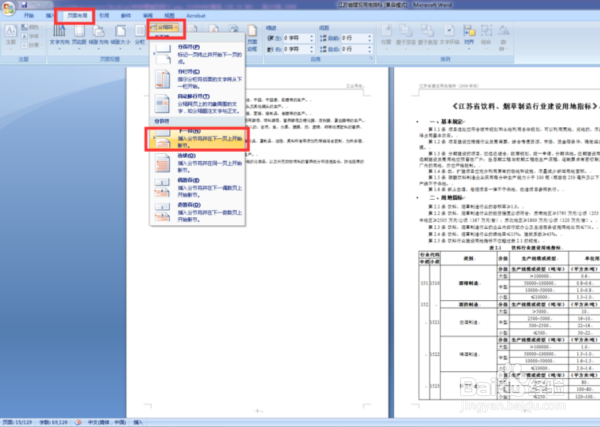Open the Position gallery
Image resolution: width=600 pixels, height=427 pixels.
(386, 37)
